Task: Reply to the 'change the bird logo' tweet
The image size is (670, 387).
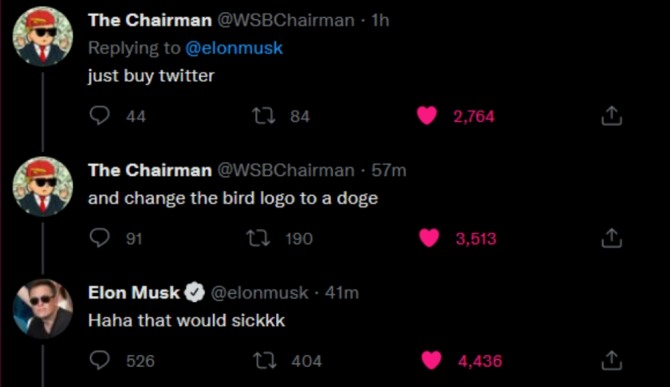Action: click(x=100, y=238)
